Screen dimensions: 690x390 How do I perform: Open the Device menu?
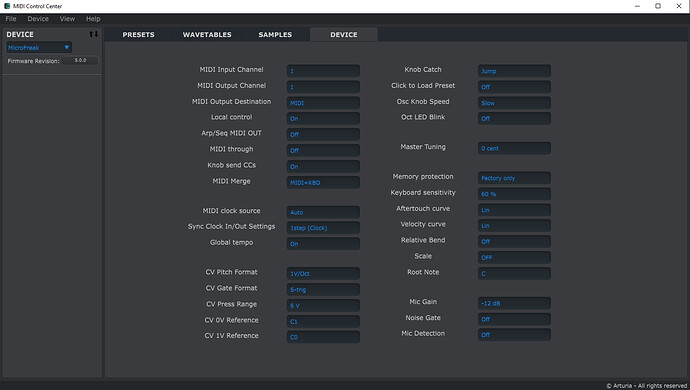38,18
